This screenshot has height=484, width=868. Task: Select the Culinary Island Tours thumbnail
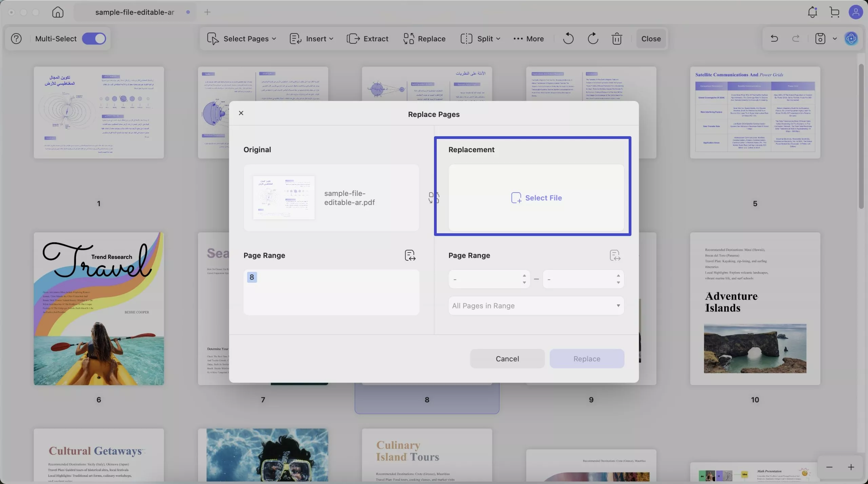pyautogui.click(x=427, y=455)
